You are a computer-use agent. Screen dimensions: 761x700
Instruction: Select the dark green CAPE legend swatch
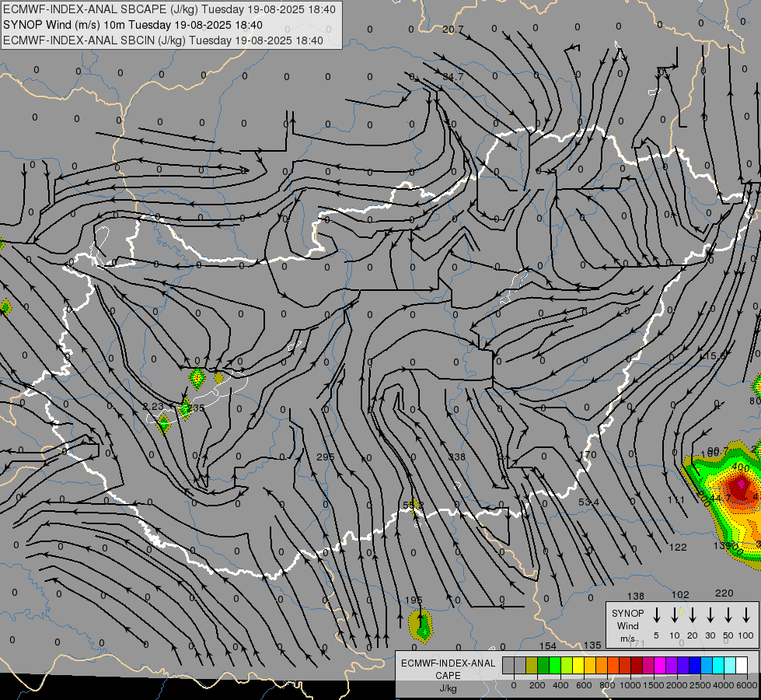[x=543, y=666]
